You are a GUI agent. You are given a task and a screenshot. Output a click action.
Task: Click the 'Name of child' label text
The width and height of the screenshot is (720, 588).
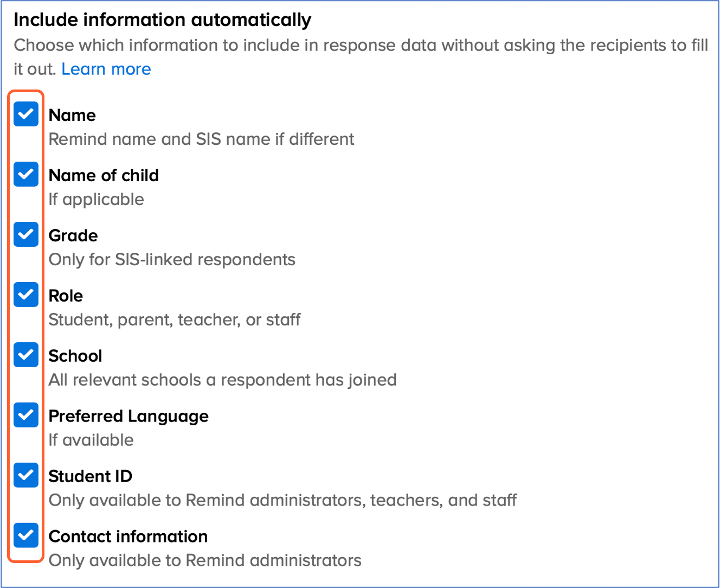104,176
